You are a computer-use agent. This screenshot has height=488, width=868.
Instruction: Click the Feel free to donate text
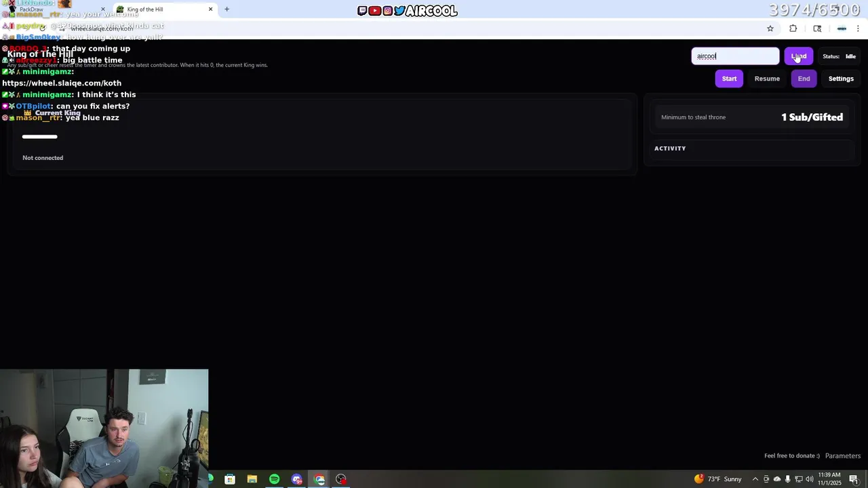(792, 455)
